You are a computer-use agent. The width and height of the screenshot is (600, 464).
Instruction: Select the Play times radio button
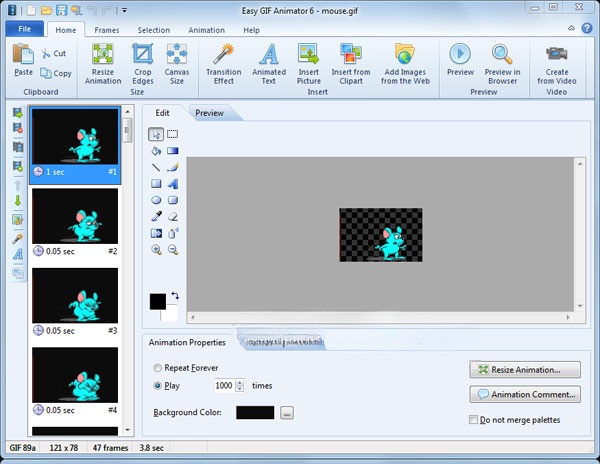(x=157, y=386)
